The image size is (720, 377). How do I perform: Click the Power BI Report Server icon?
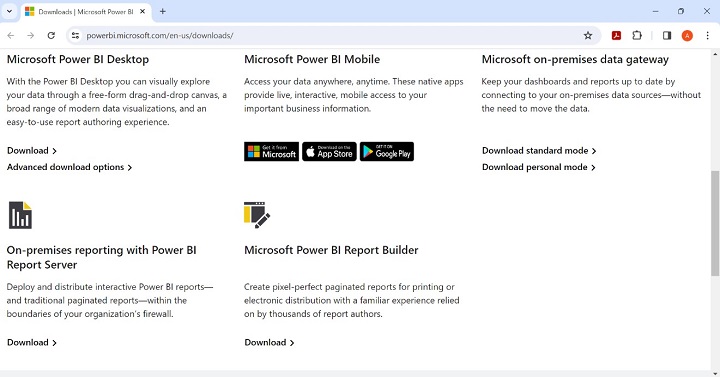pos(20,215)
